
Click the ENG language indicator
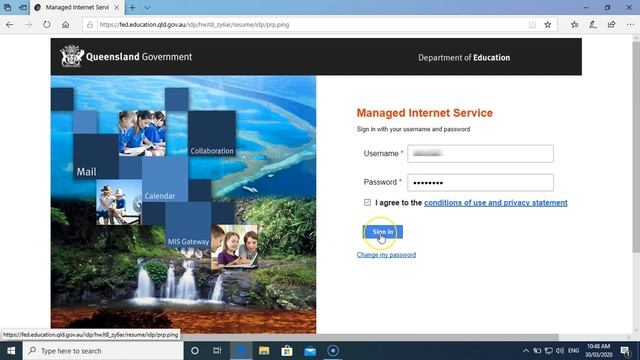tap(573, 351)
